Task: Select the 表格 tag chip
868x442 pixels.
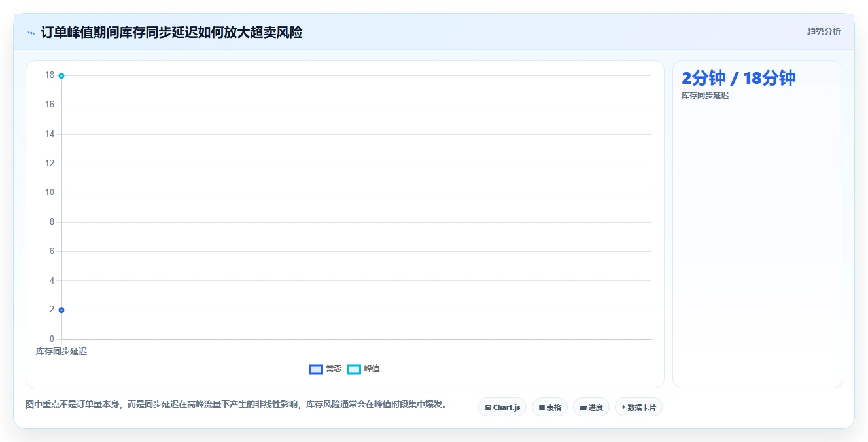Action: coord(549,407)
